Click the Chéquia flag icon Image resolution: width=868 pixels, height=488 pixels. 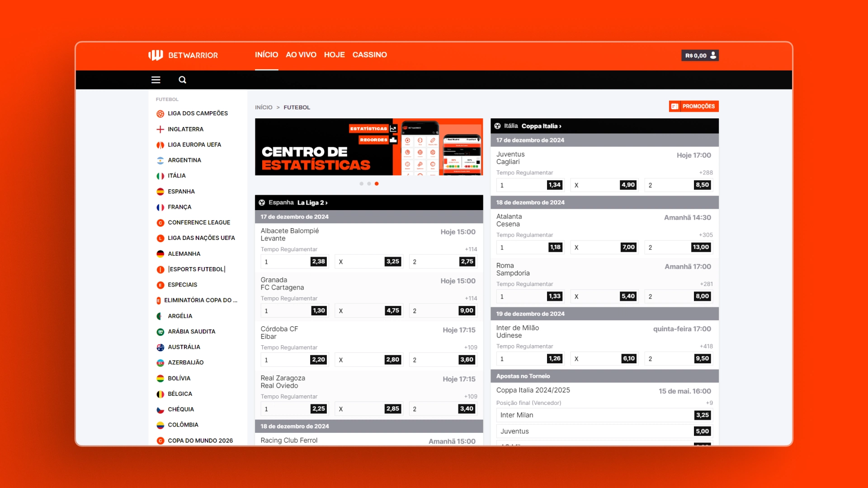(x=160, y=410)
